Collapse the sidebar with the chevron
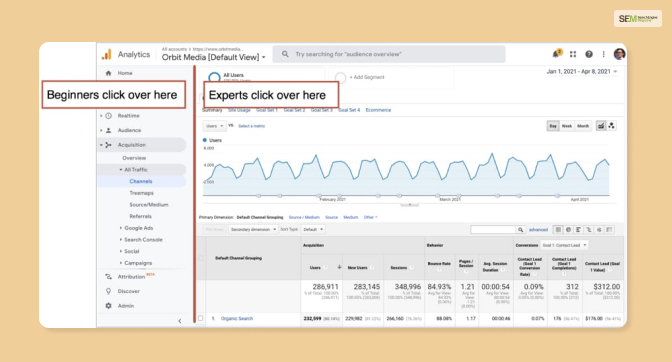The image size is (672, 362). coord(180,321)
